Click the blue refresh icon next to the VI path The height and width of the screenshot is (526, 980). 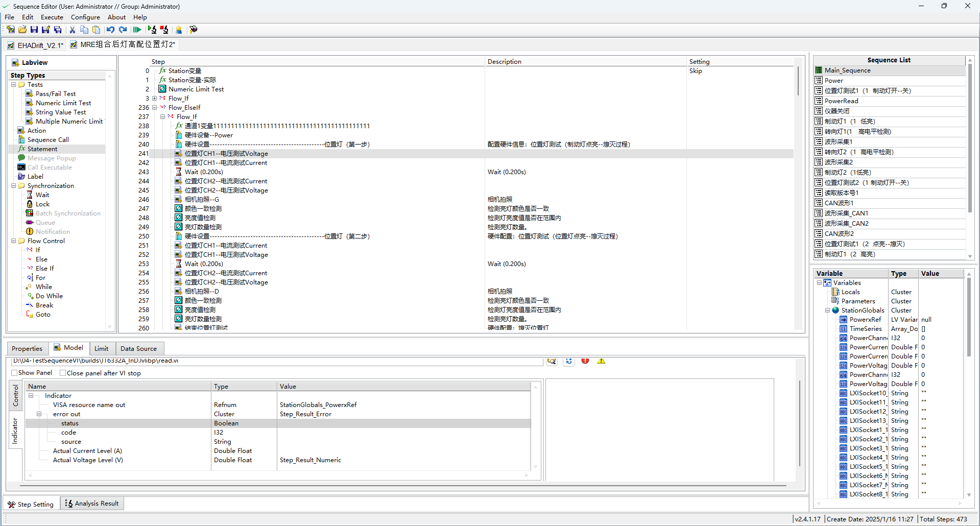point(568,361)
